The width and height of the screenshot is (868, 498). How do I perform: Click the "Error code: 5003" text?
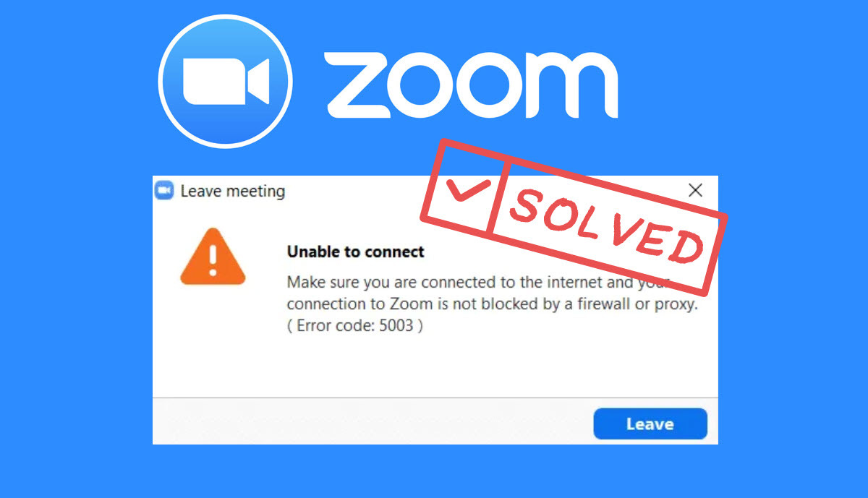pyautogui.click(x=355, y=325)
